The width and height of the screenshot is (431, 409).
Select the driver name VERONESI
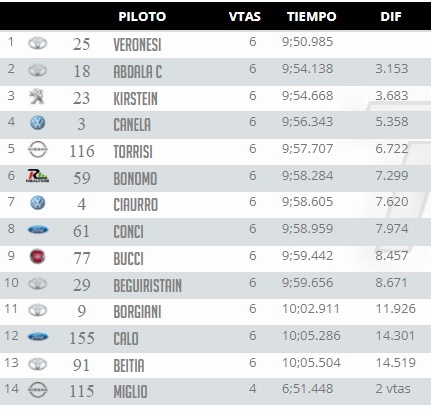(x=137, y=45)
